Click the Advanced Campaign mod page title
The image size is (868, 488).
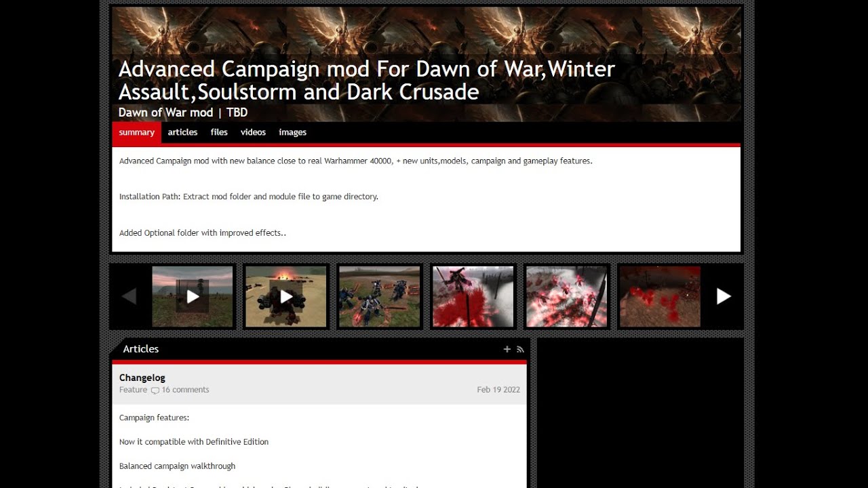(367, 80)
